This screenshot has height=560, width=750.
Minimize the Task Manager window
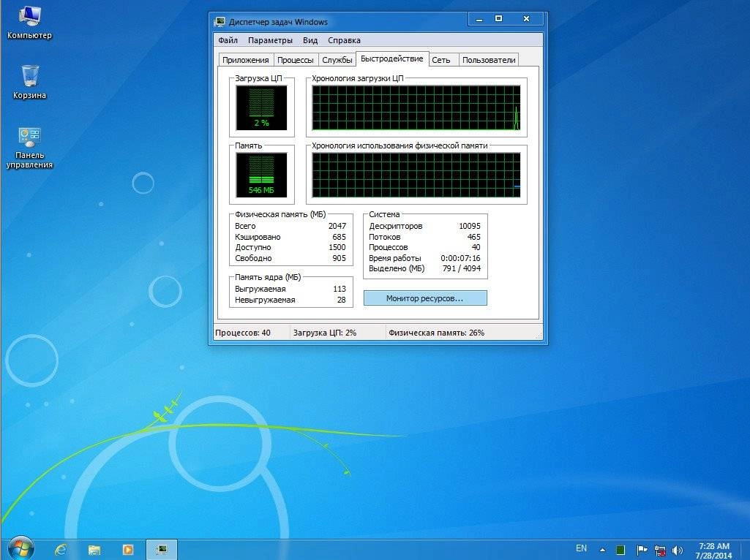(479, 19)
